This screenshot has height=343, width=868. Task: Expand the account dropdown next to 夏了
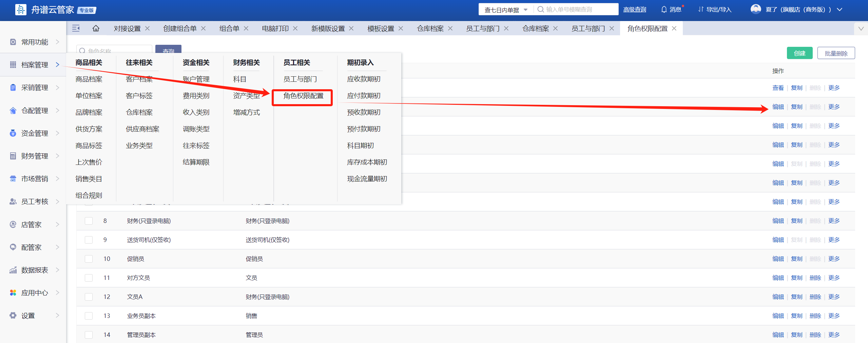pyautogui.click(x=840, y=9)
